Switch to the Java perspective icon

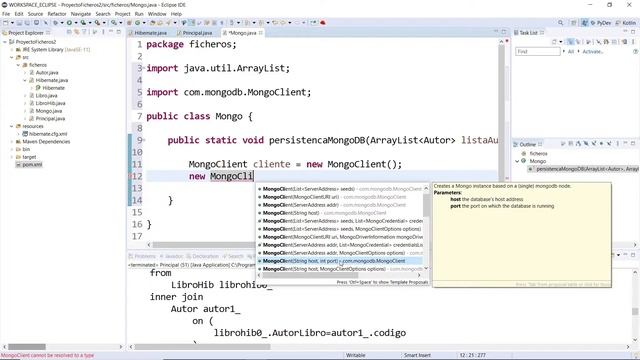(584, 23)
